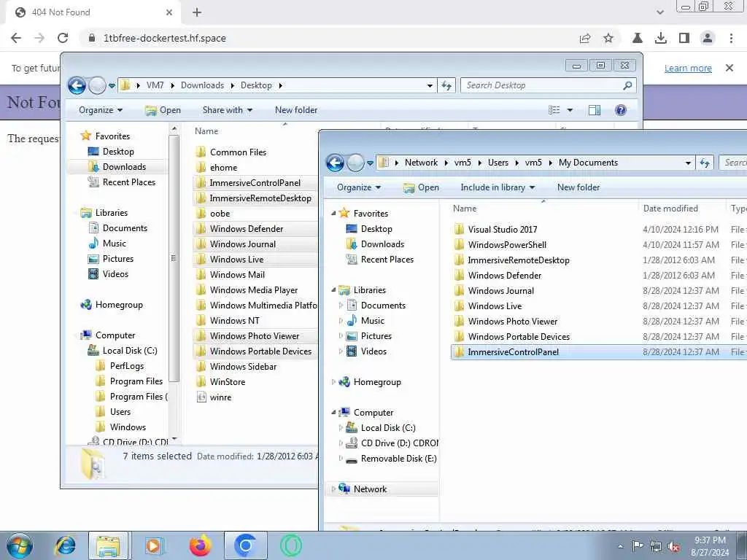The image size is (747, 560).
Task: Collapse Libraries in My Documents window
Action: coord(333,290)
